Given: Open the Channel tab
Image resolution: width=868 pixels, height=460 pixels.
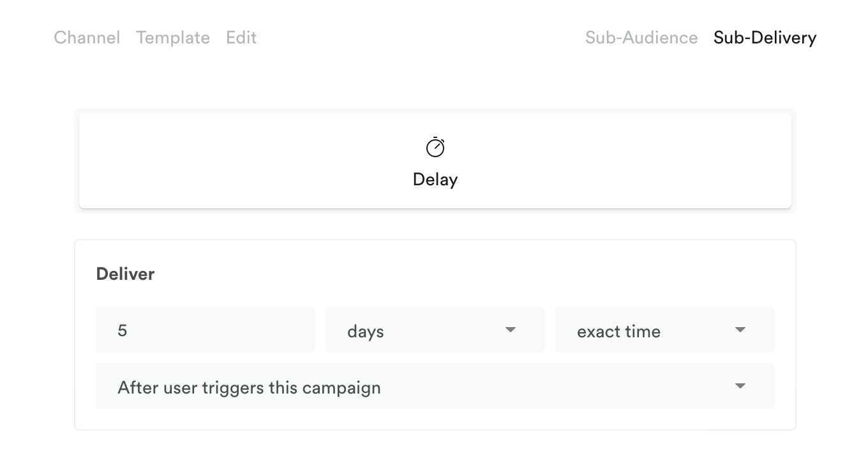Looking at the screenshot, I should pos(87,38).
